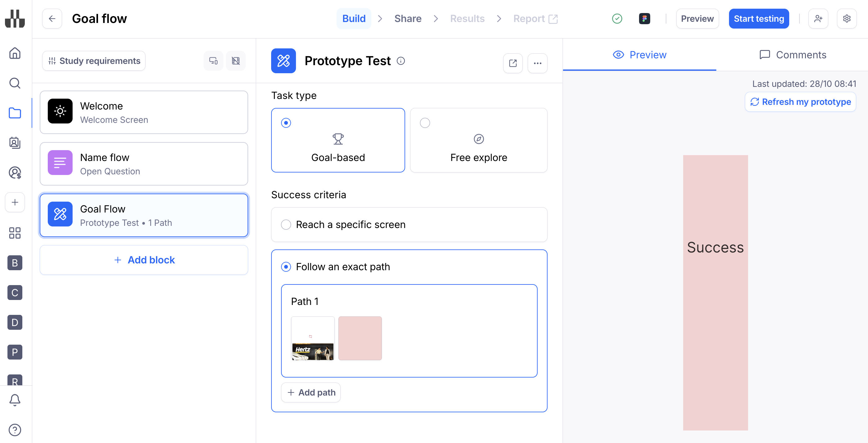Expand the sidebar plus create menu
The width and height of the screenshot is (868, 443).
coord(15,202)
